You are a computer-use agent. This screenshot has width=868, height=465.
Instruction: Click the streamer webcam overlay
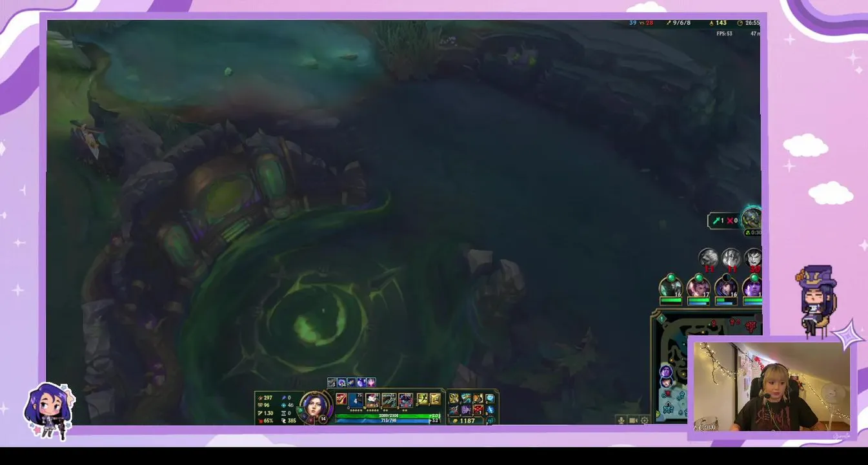pyautogui.click(x=772, y=386)
